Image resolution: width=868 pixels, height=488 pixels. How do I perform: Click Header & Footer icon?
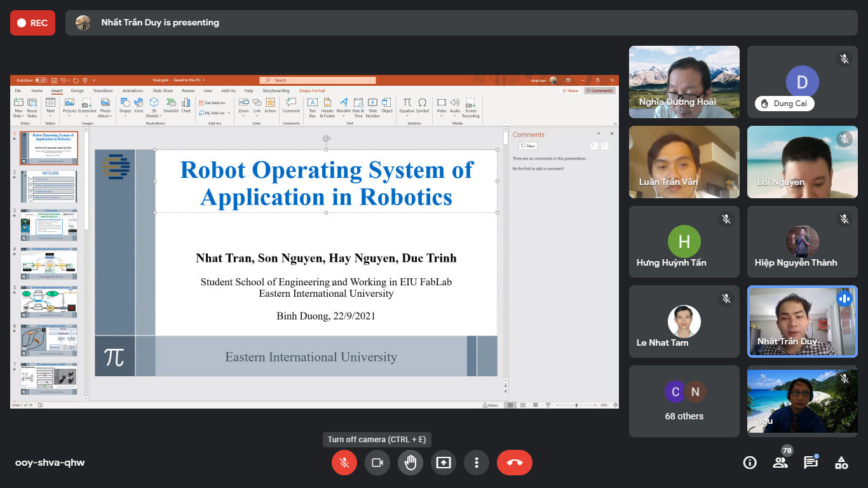327,102
